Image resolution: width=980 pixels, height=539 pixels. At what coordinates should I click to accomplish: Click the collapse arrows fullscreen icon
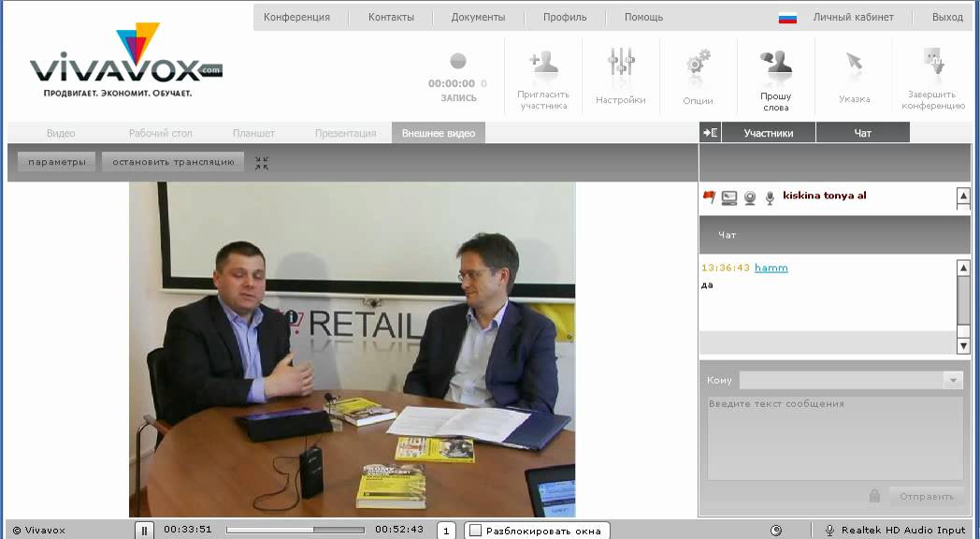262,163
